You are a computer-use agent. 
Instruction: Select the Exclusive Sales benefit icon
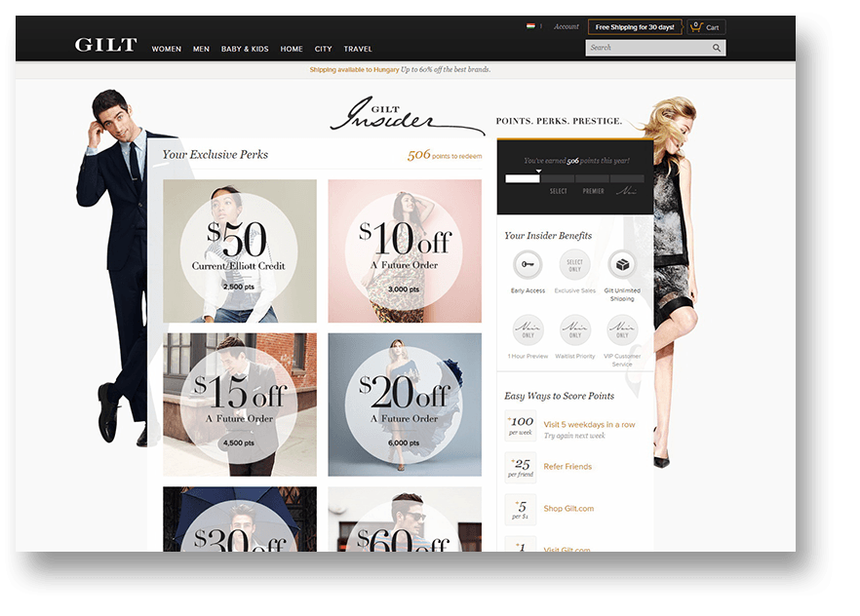click(x=574, y=265)
